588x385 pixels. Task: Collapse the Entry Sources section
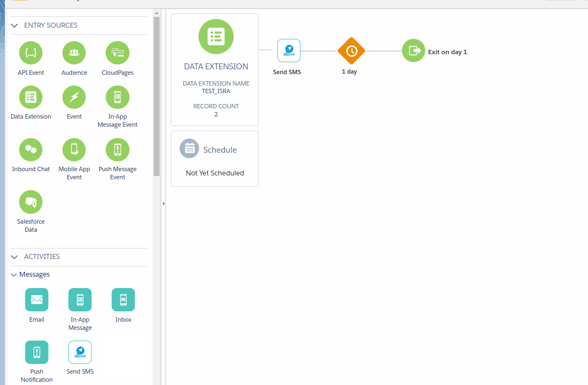(15, 25)
